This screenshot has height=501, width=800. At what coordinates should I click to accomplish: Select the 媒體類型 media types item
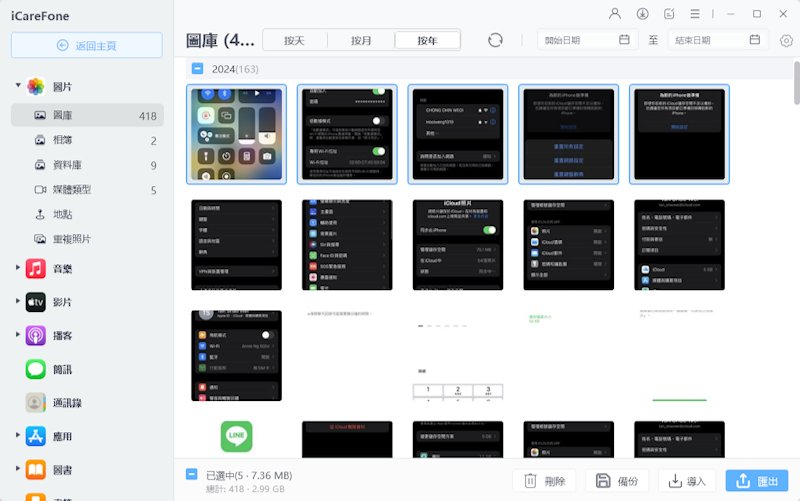(x=87, y=190)
